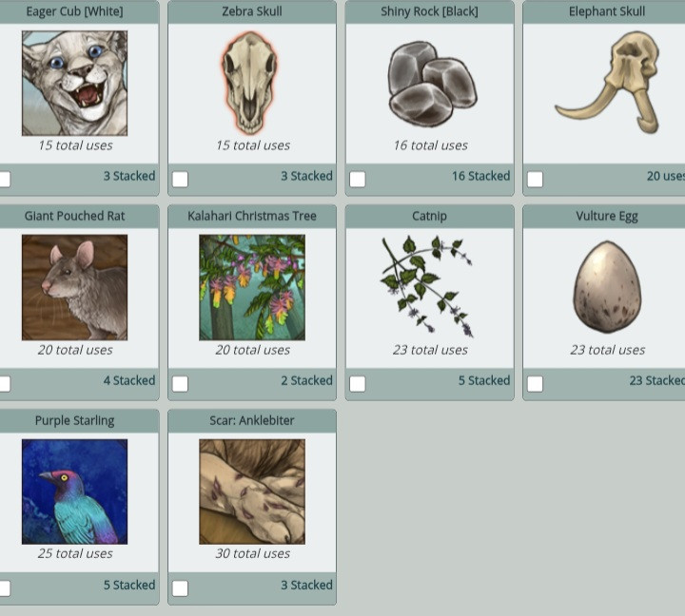Click the Scar: Anklebiter title text
The width and height of the screenshot is (685, 616).
(252, 420)
